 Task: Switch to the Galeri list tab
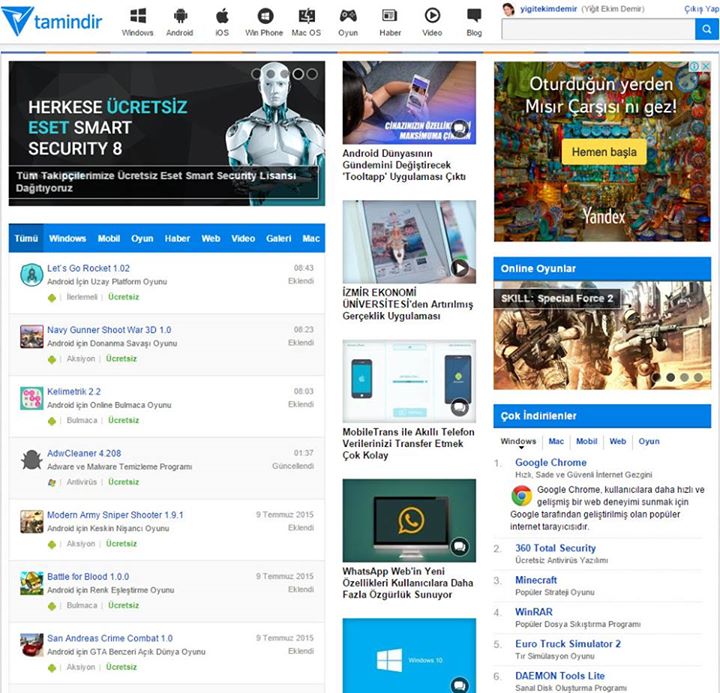click(x=279, y=238)
